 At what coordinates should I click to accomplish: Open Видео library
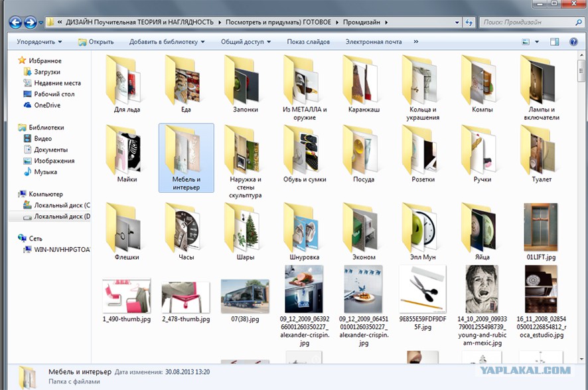point(38,138)
